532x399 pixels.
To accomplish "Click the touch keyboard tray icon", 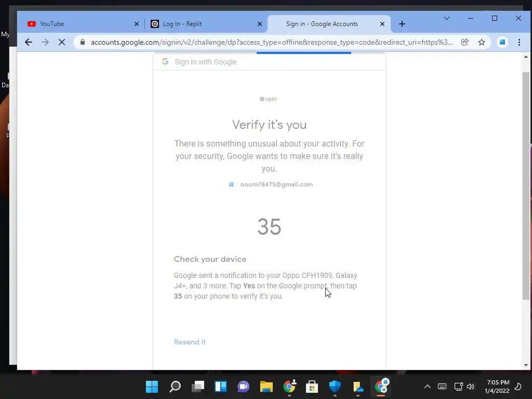I will [x=442, y=387].
